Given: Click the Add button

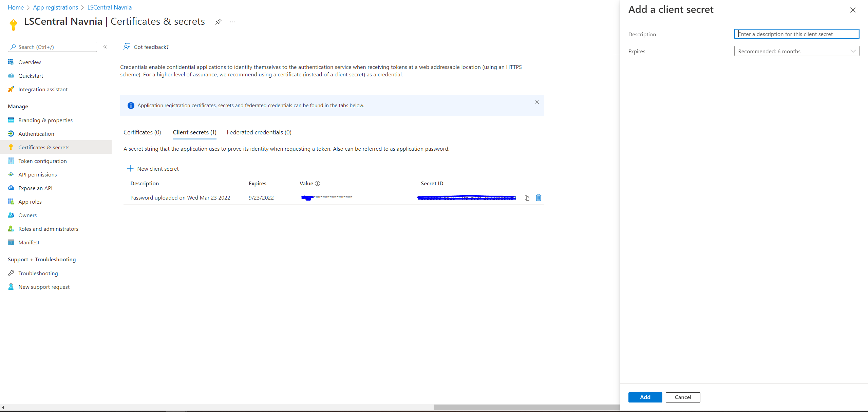Looking at the screenshot, I should click(x=645, y=397).
